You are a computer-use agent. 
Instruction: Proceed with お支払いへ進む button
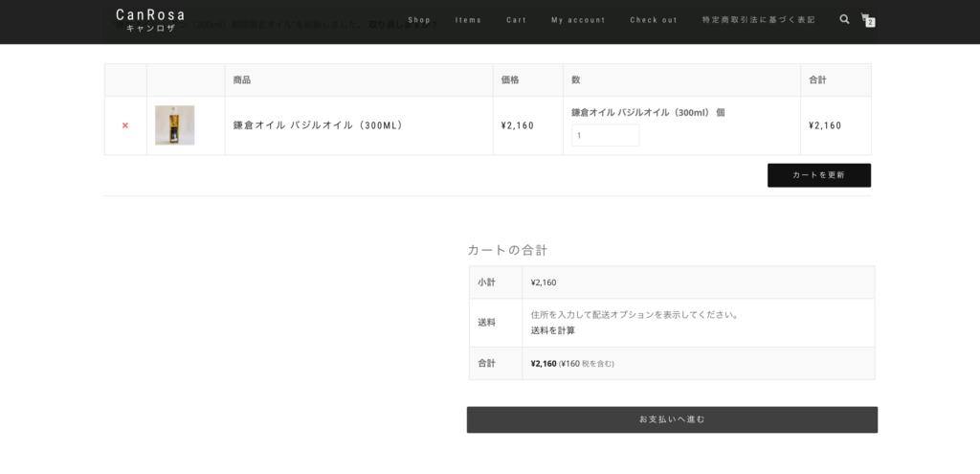[x=672, y=419]
